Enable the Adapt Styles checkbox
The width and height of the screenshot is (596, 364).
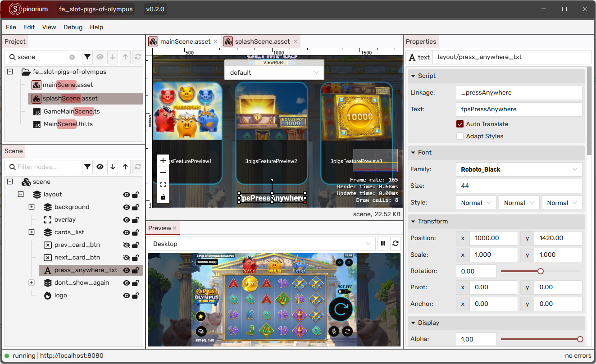point(460,136)
